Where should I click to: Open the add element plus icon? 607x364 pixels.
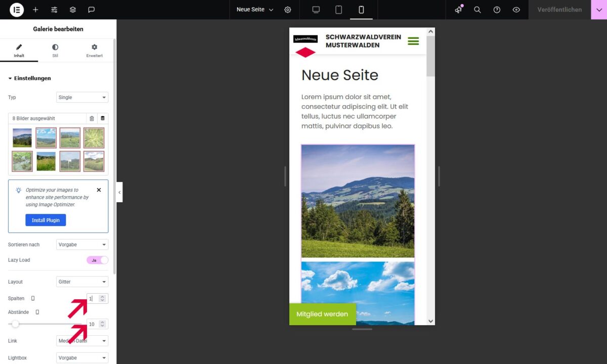tap(35, 10)
